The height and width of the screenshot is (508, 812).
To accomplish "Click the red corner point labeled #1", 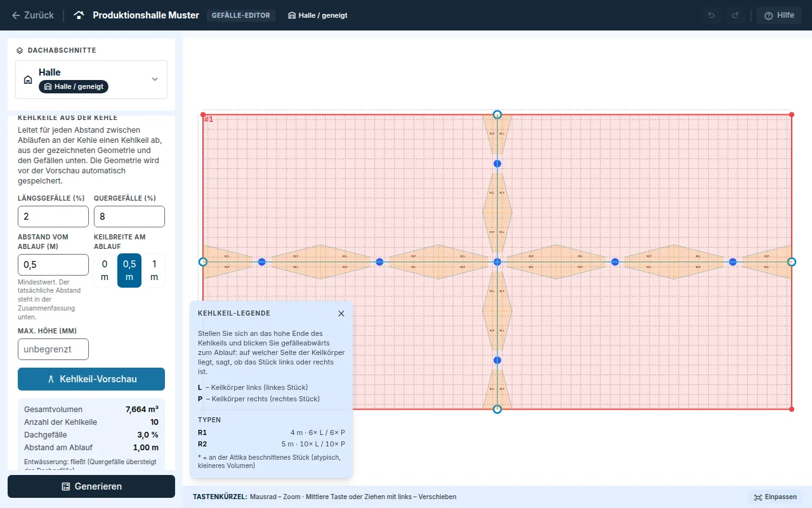I will [x=203, y=114].
